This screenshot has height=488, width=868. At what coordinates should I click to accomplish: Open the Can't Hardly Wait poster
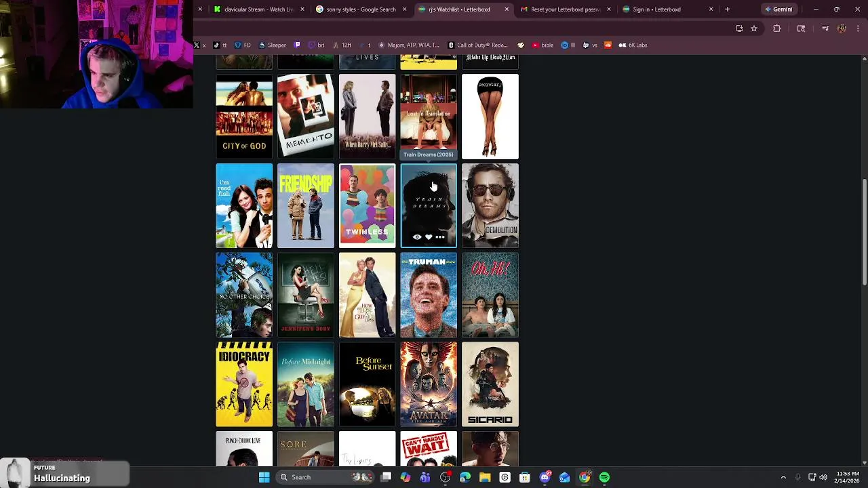point(429,449)
